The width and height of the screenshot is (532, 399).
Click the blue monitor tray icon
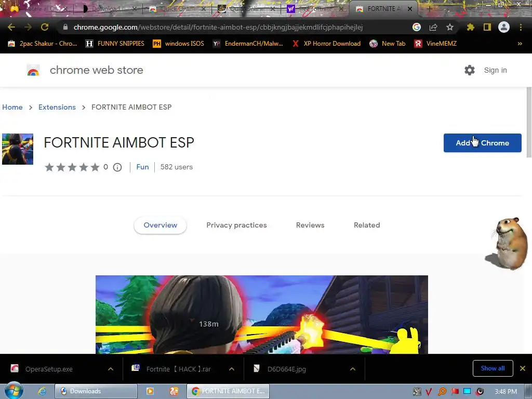(x=467, y=392)
